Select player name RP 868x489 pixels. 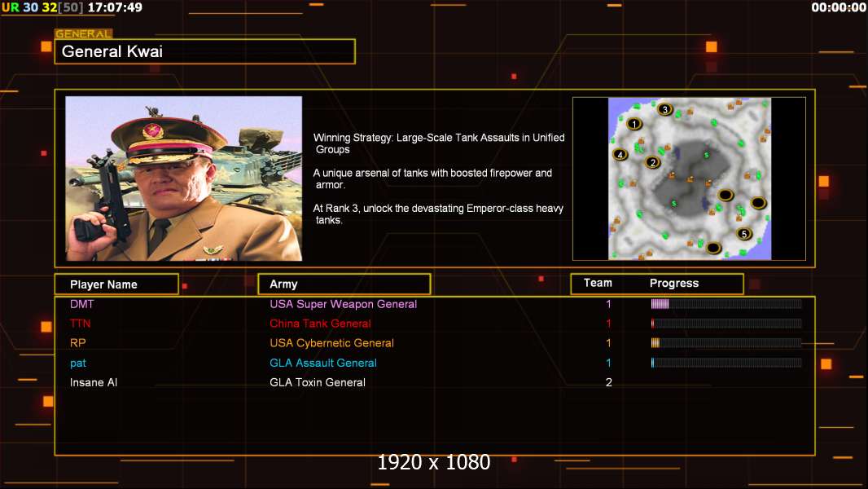pyautogui.click(x=77, y=343)
